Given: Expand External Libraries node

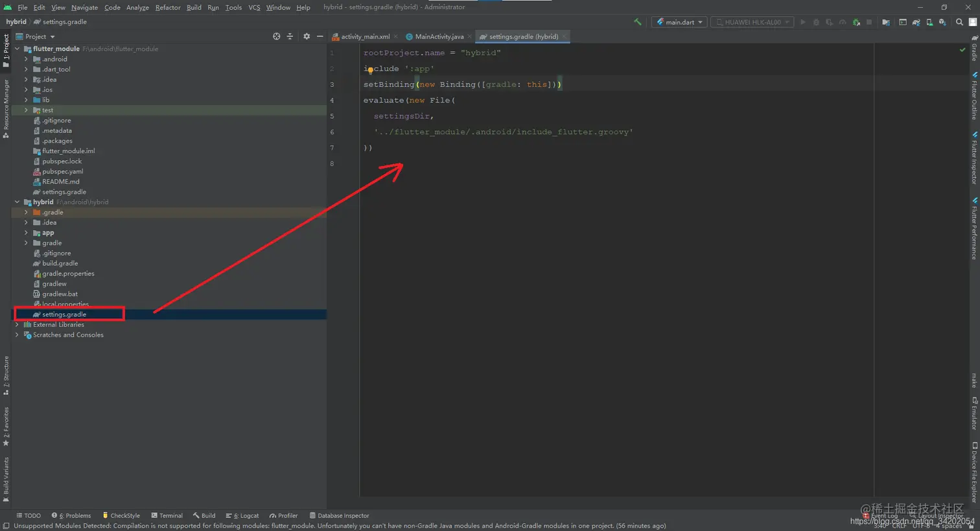Looking at the screenshot, I should (x=17, y=325).
